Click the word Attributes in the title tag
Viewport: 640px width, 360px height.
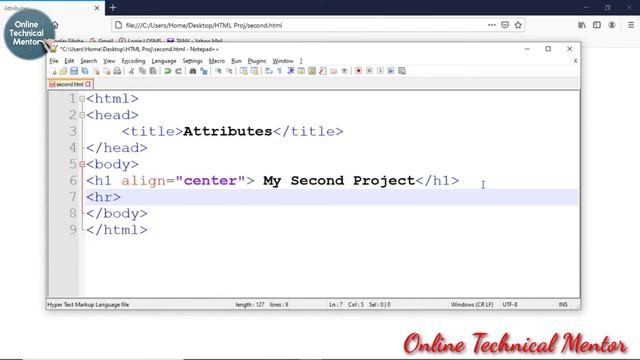(x=228, y=131)
